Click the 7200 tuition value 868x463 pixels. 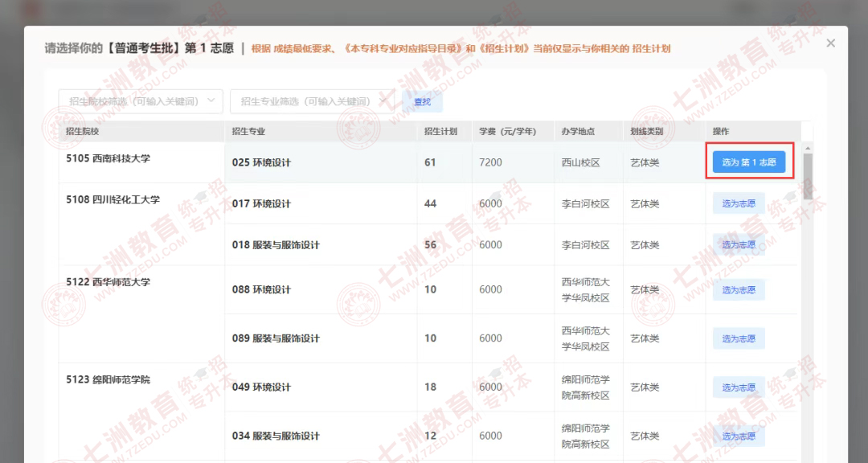490,162
